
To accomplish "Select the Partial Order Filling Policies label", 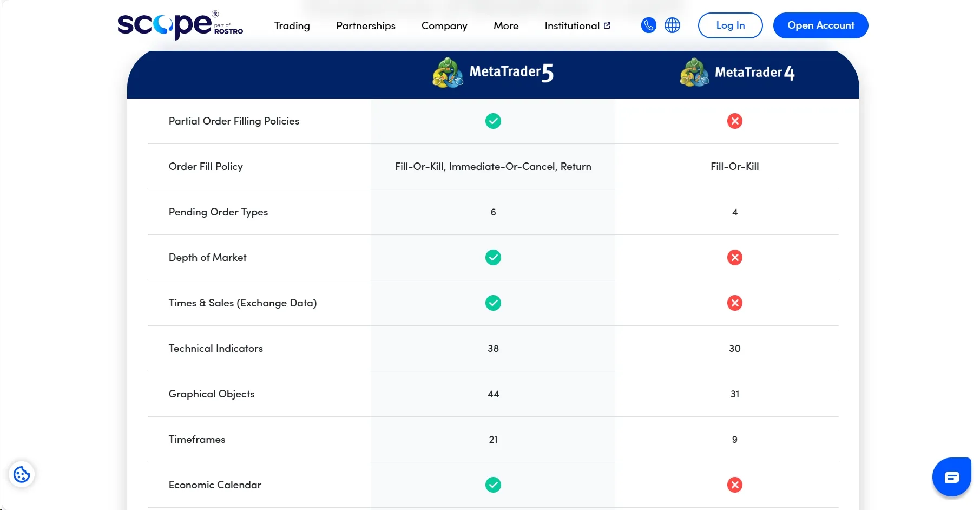I will tap(234, 121).
